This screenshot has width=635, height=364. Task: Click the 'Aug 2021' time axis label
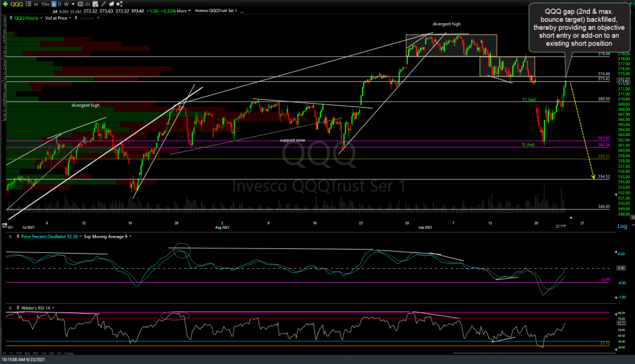(x=222, y=227)
